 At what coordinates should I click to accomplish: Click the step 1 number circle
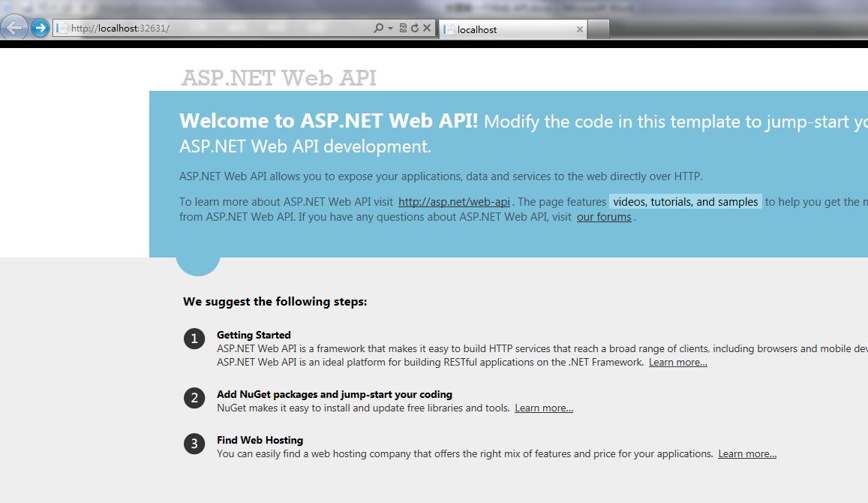(x=194, y=339)
